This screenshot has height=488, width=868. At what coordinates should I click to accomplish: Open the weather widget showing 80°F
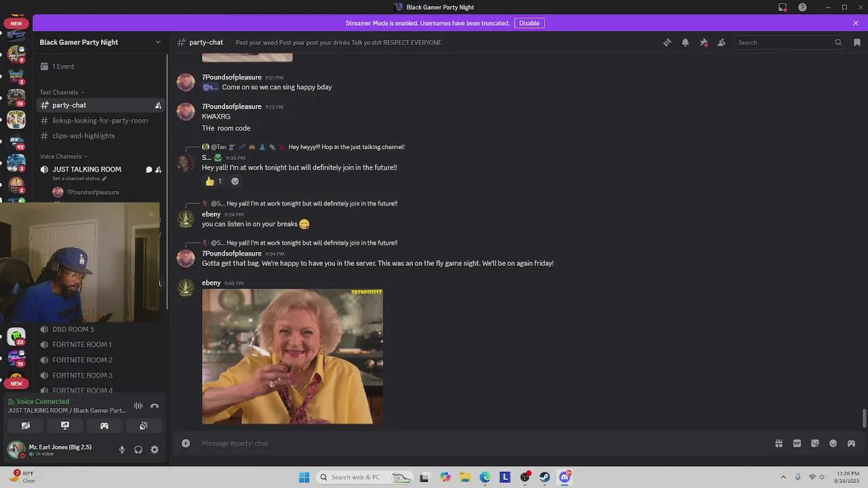(22, 476)
